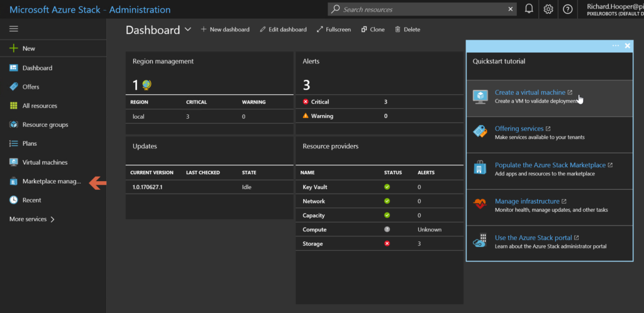Click the Manage infrastructure heart icon

[480, 204]
